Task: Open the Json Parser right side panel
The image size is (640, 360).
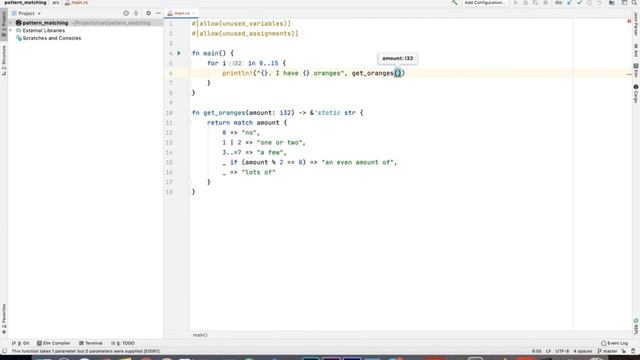Action: point(636,24)
